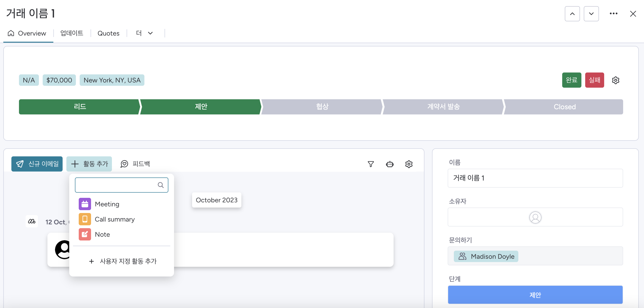The height and width of the screenshot is (308, 644).
Task: Open the automation robot icon
Action: (390, 164)
